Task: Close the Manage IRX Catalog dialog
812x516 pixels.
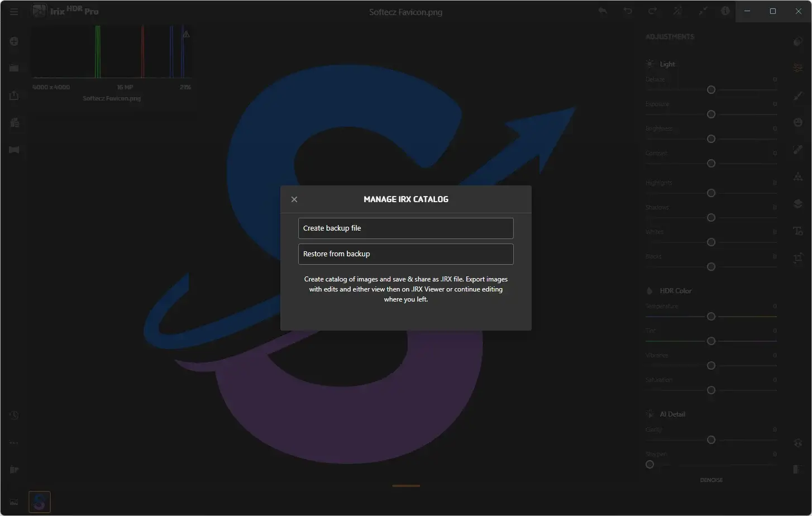Action: (294, 199)
